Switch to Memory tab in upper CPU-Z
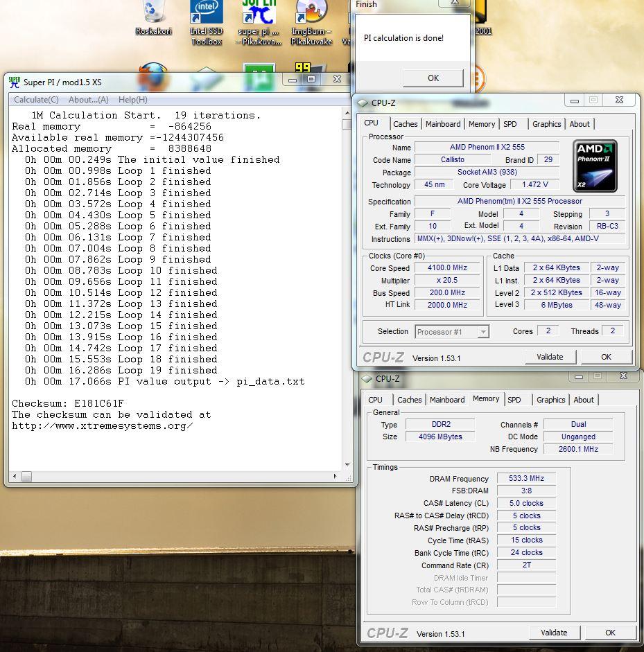 click(482, 124)
